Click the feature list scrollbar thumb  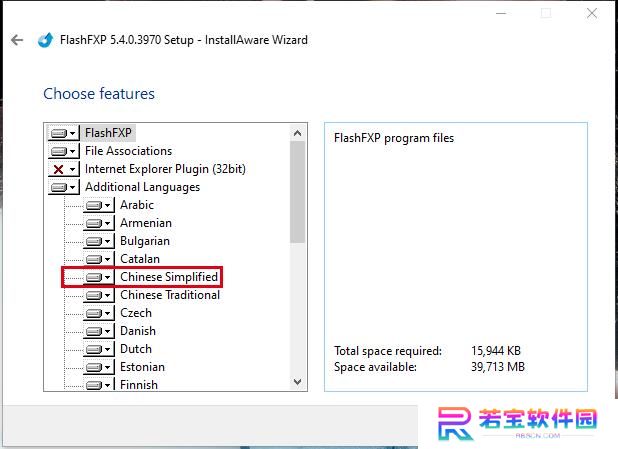(x=298, y=192)
